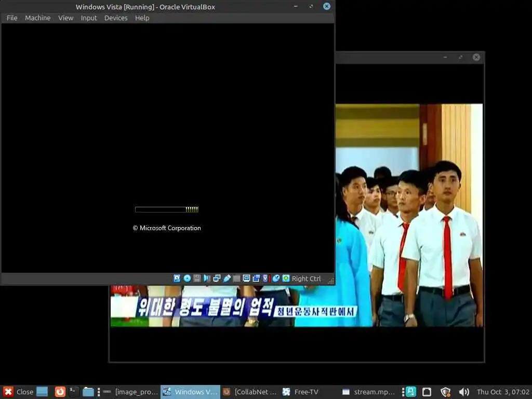
Task: Switch to the stream.mp... taskbar window
Action: (369, 392)
